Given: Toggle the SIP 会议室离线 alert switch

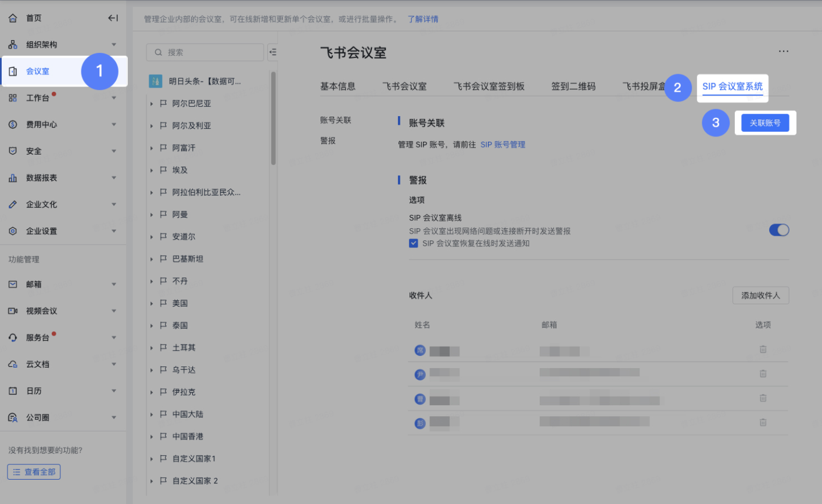Looking at the screenshot, I should pyautogui.click(x=779, y=230).
